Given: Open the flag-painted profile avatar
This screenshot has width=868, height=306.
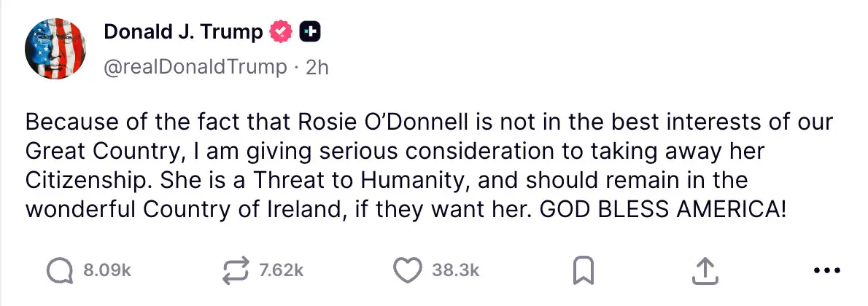Looking at the screenshot, I should tap(57, 47).
